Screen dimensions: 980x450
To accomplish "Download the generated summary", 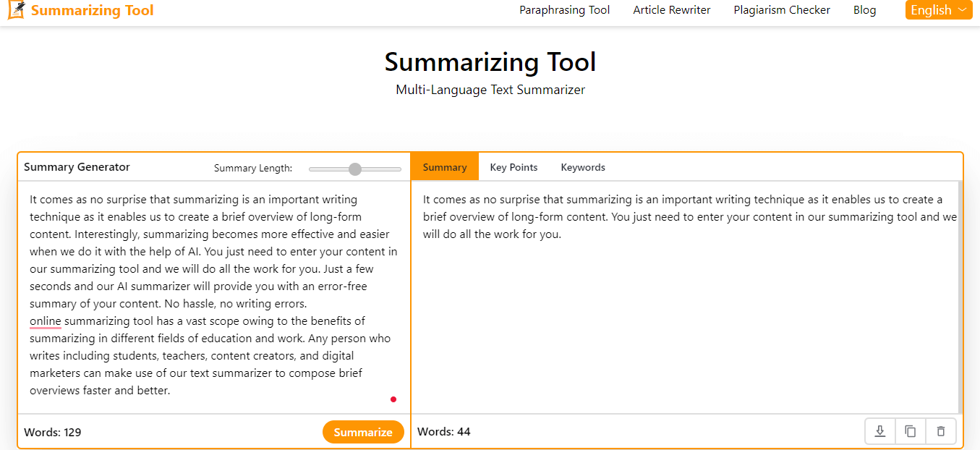I will (880, 432).
